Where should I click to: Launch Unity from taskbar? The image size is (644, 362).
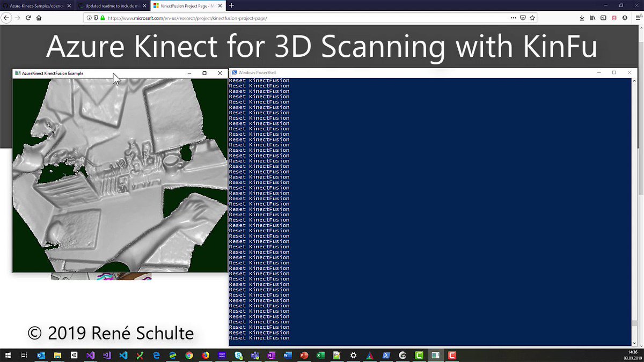tap(74, 355)
